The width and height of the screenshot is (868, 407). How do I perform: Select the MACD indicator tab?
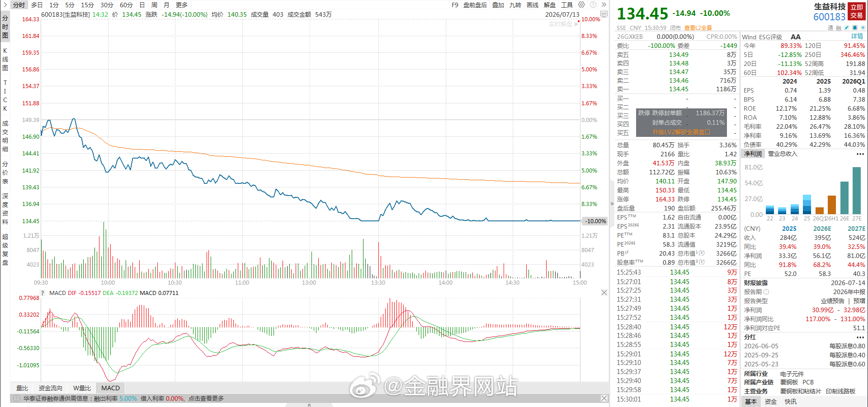(111, 388)
